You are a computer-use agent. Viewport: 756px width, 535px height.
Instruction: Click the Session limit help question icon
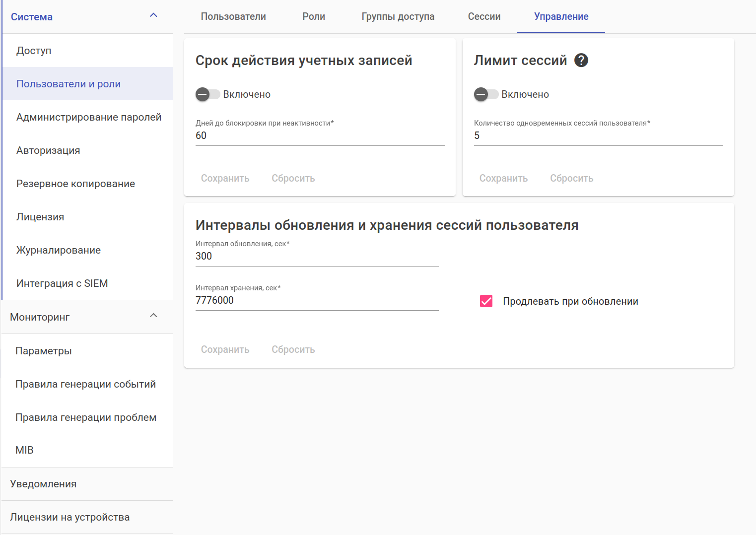tap(581, 61)
